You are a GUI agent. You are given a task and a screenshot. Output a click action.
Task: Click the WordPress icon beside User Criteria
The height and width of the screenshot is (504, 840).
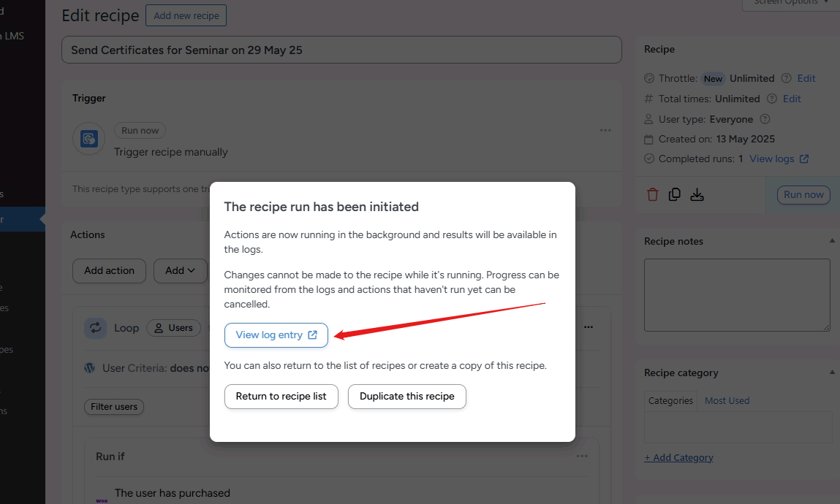89,368
